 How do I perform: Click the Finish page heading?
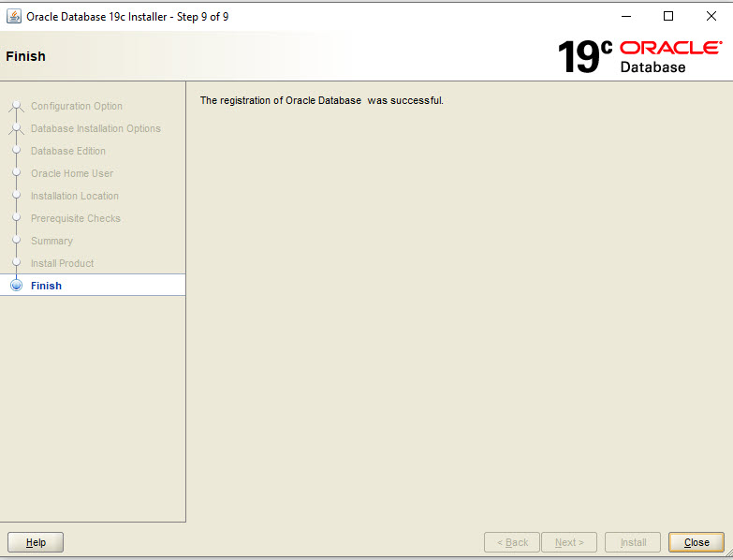[25, 56]
